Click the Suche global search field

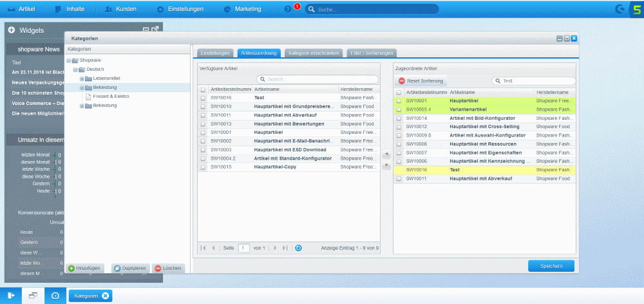(374, 10)
